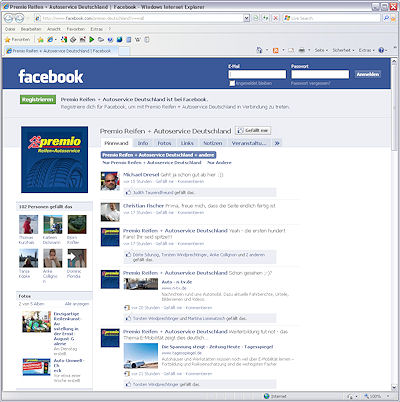The height and width of the screenshot is (402, 400).
Task: Open the Bearbeiten menu
Action: tap(31, 29)
